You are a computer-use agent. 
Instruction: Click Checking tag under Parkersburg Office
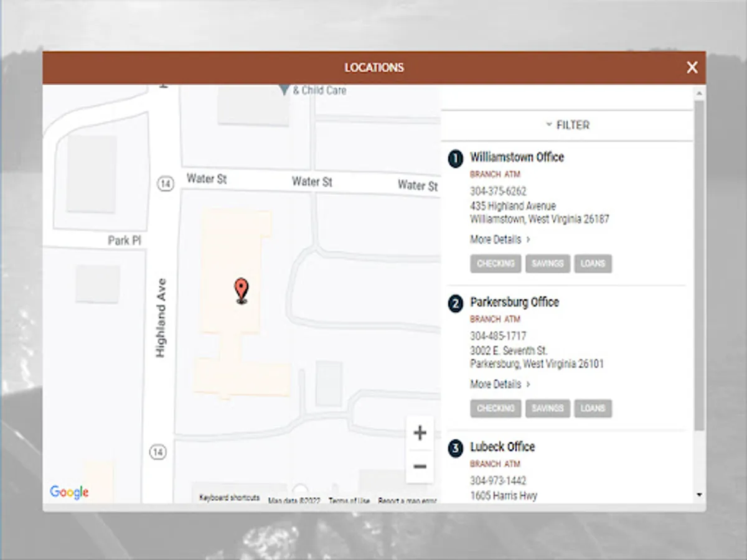[496, 409]
